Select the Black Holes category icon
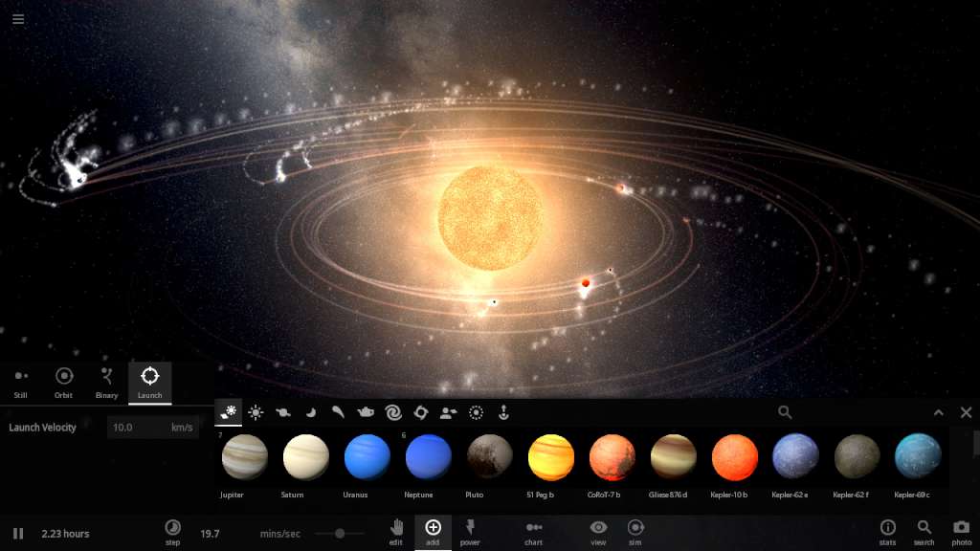The width and height of the screenshot is (980, 551). (420, 412)
